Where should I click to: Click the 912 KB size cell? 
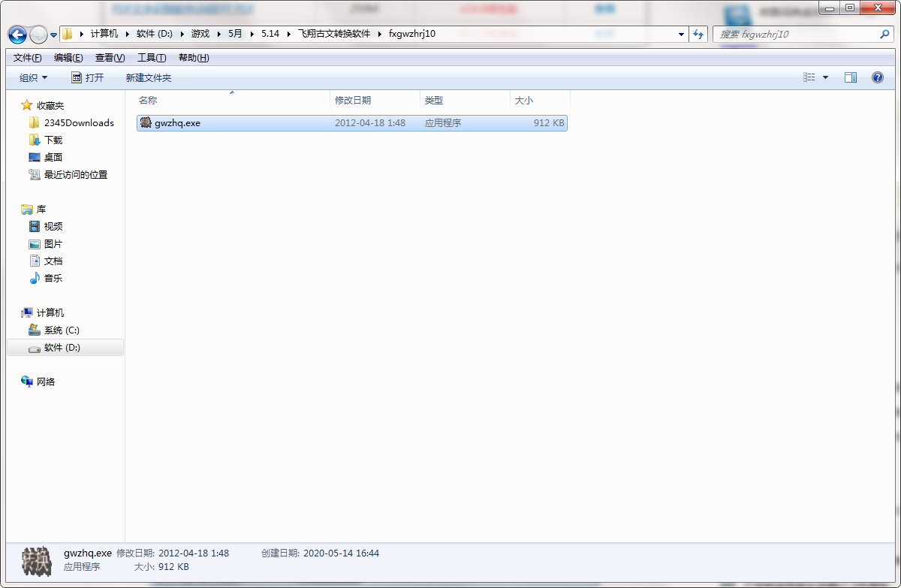click(549, 122)
